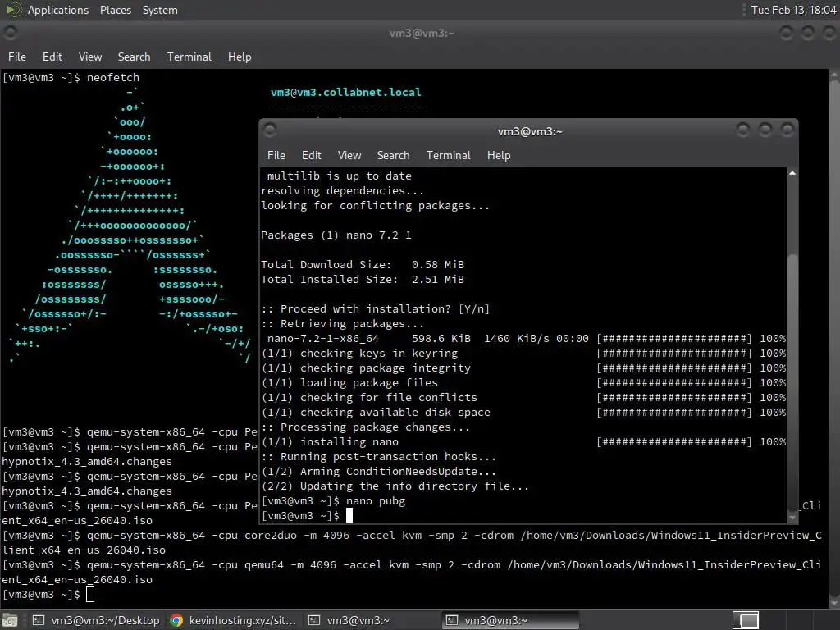Click the Chrome icon in the taskbar
The image size is (840, 630).
pos(176,620)
